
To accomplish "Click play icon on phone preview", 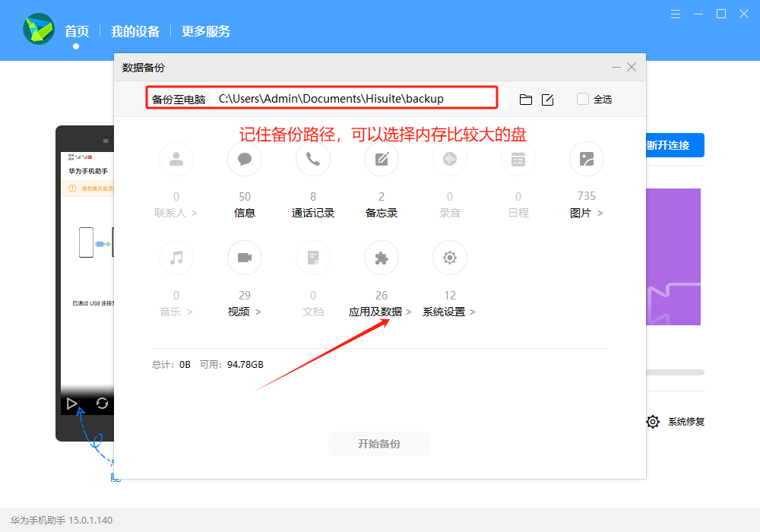I will [x=71, y=403].
